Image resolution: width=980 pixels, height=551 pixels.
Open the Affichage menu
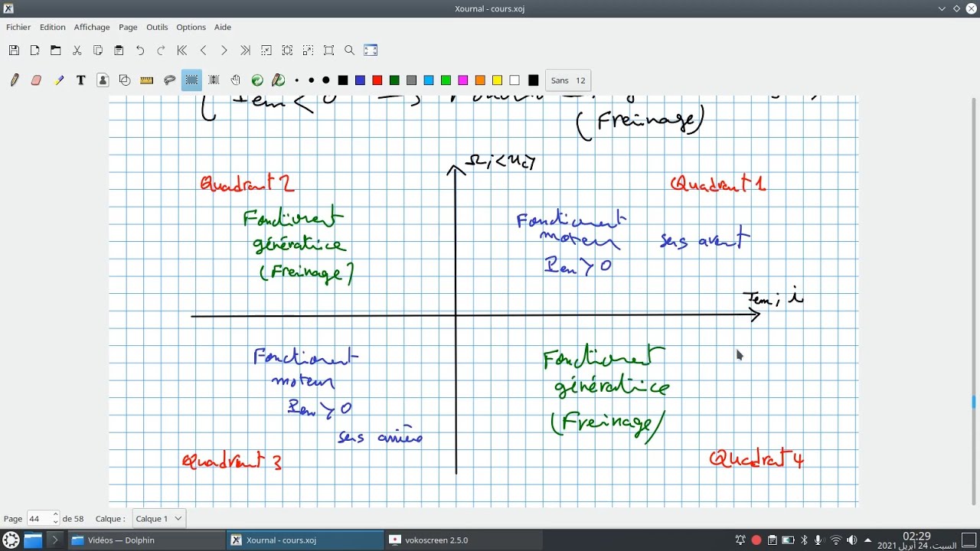(x=92, y=27)
